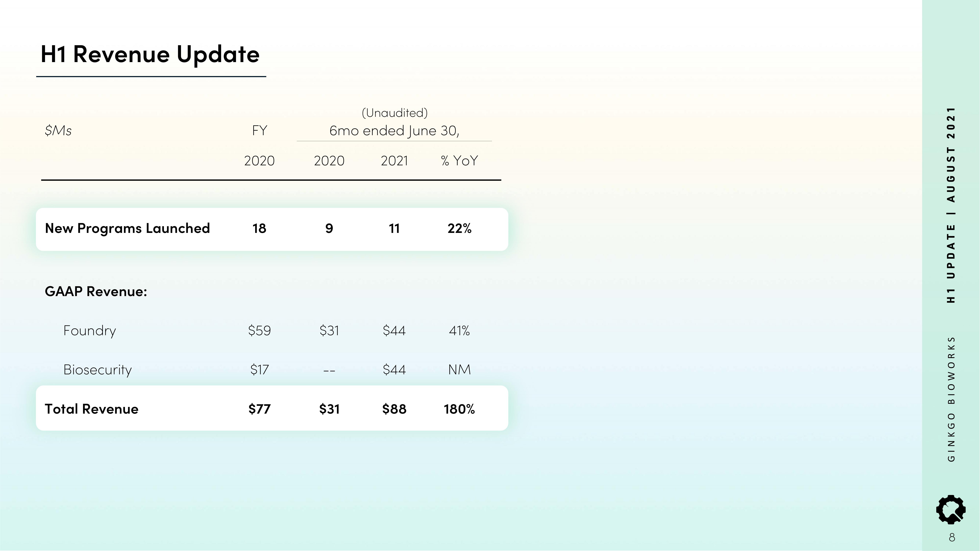Select the (Unaudited) note text
Screen dimensions: 980x551
point(395,113)
